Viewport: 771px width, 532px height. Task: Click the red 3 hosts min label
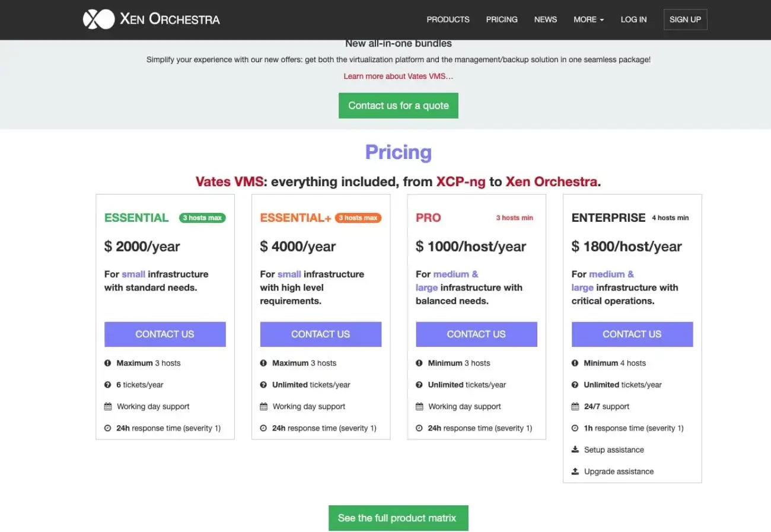[515, 218]
